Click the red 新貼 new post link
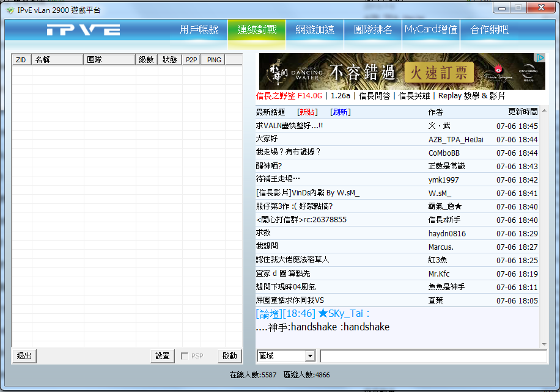This screenshot has width=560, height=392. (x=307, y=112)
